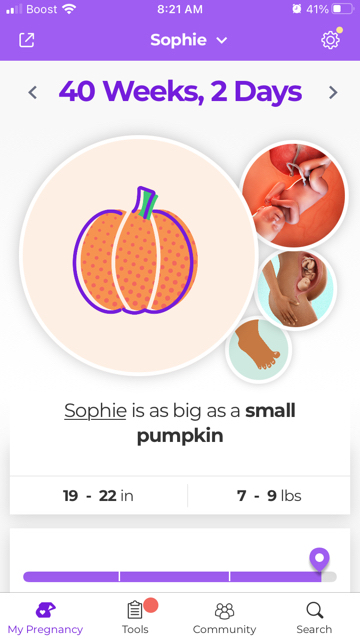Advance to next day with right chevron

pyautogui.click(x=333, y=93)
